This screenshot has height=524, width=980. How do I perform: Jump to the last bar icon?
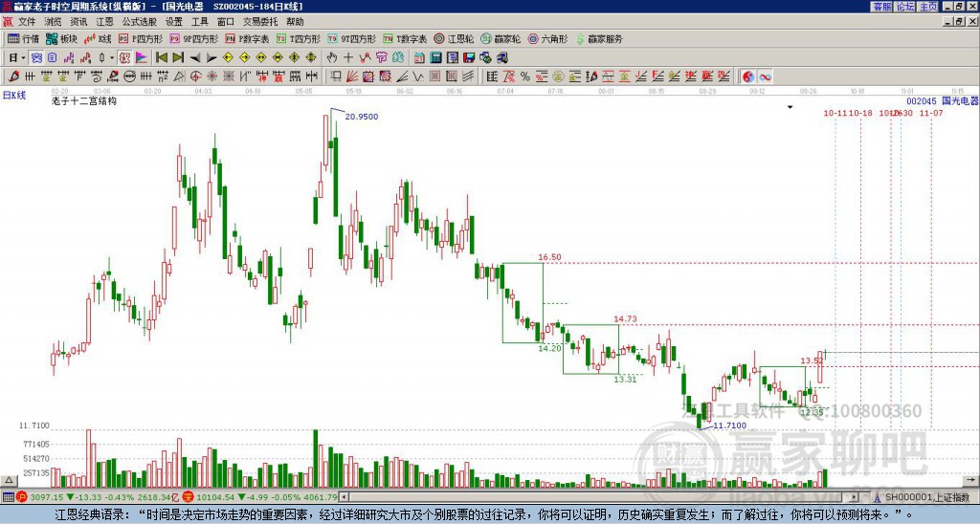coord(178,58)
